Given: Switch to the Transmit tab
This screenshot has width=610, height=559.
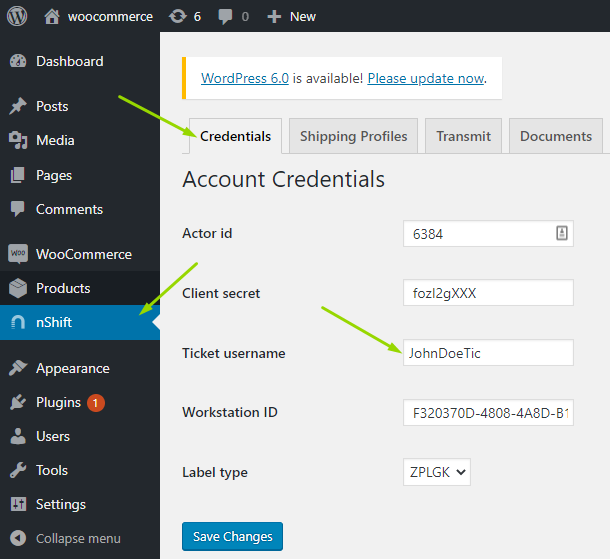Looking at the screenshot, I should pyautogui.click(x=463, y=136).
